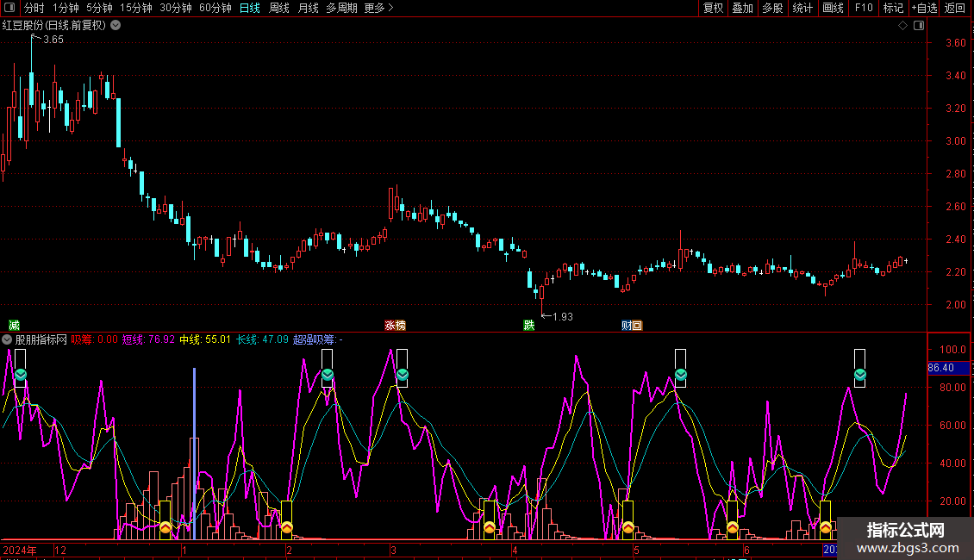Select the 1分钟 period tab
Viewport: 974px width, 560px height.
click(x=66, y=8)
